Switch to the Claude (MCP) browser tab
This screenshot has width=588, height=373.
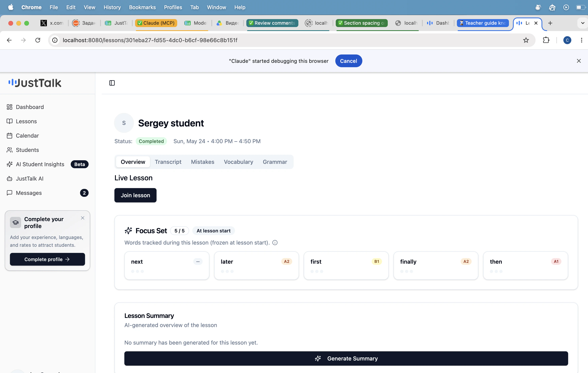[156, 23]
